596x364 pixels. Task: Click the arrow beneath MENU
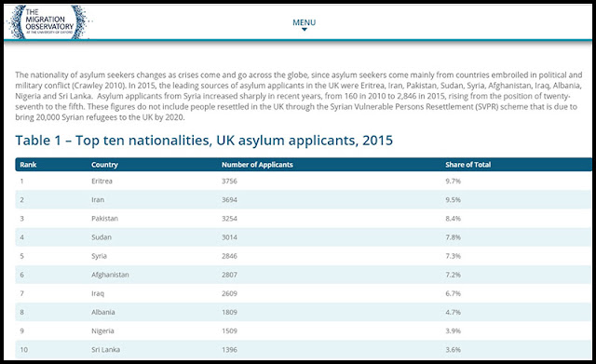coord(305,30)
